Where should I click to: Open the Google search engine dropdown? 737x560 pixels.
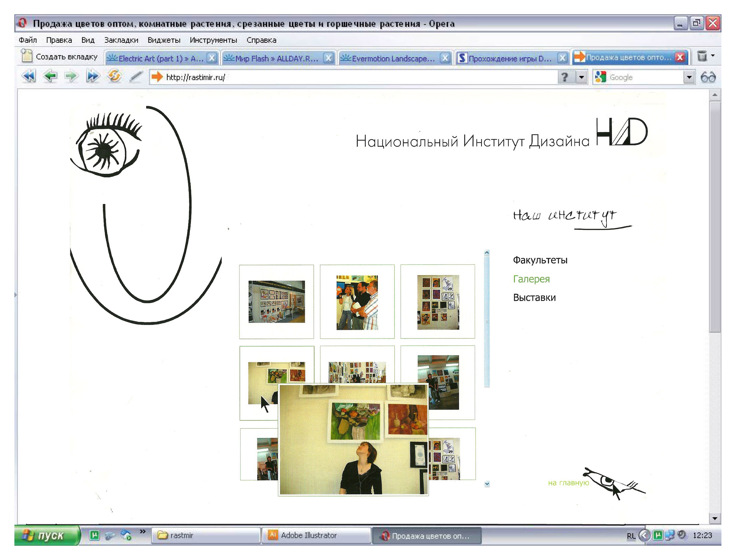click(x=688, y=77)
